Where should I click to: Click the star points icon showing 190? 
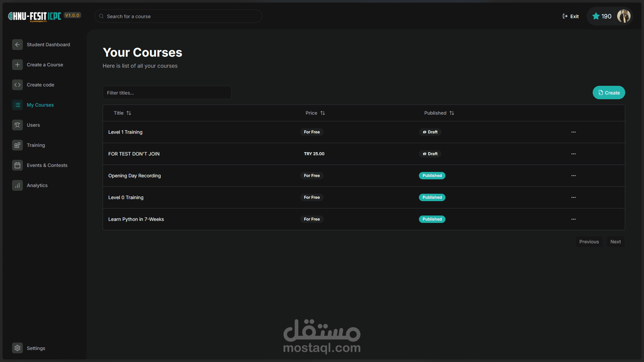click(x=596, y=16)
